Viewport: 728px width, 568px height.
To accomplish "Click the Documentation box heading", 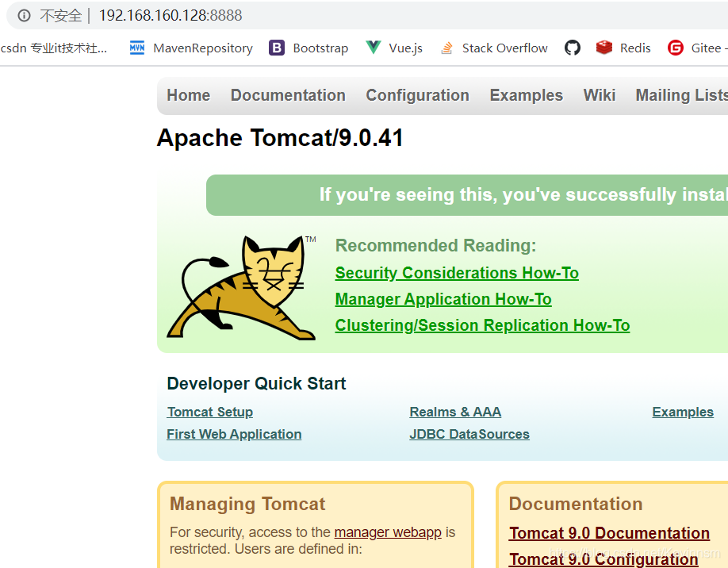I will (x=576, y=504).
